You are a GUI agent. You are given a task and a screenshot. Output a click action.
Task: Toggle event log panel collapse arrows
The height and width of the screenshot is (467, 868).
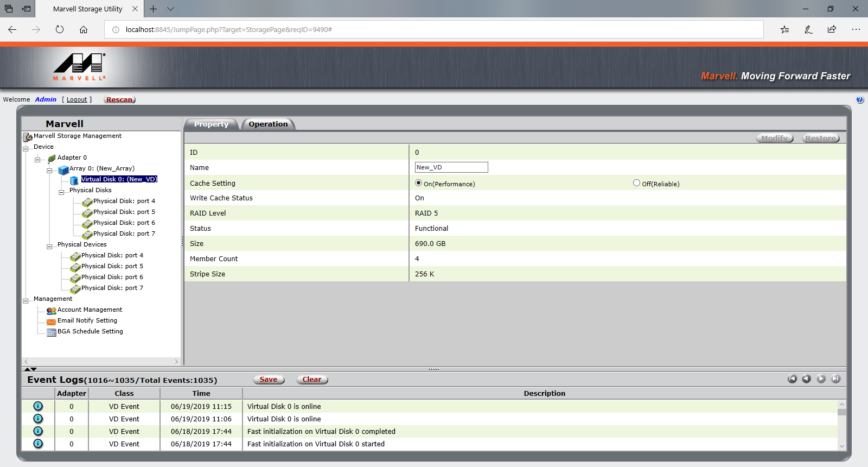30,369
